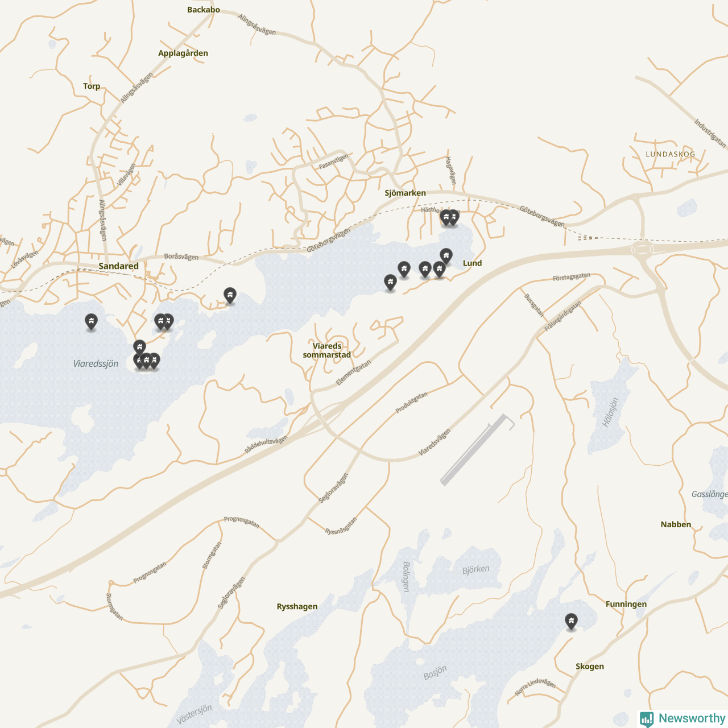
Task: Select the Skogen place label
Action: 590,667
